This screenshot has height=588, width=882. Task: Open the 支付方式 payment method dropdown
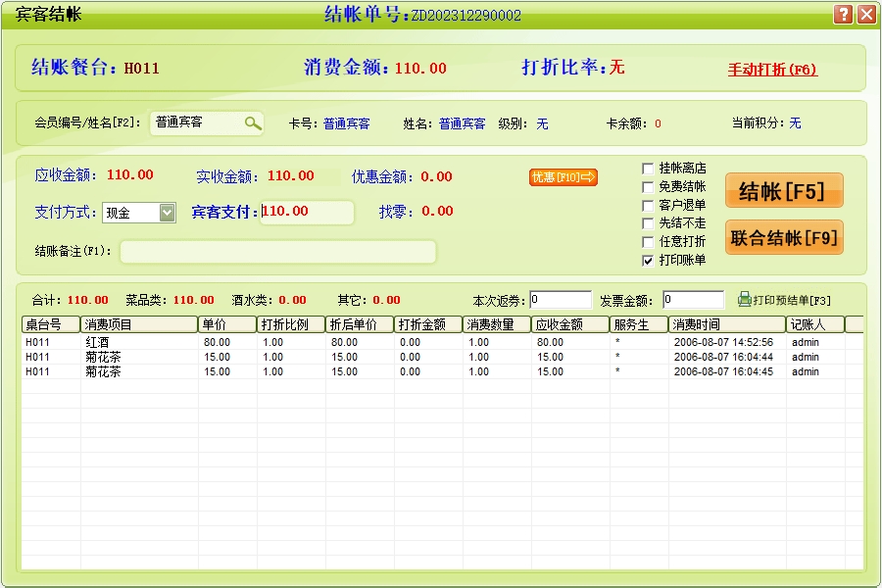tap(167, 213)
